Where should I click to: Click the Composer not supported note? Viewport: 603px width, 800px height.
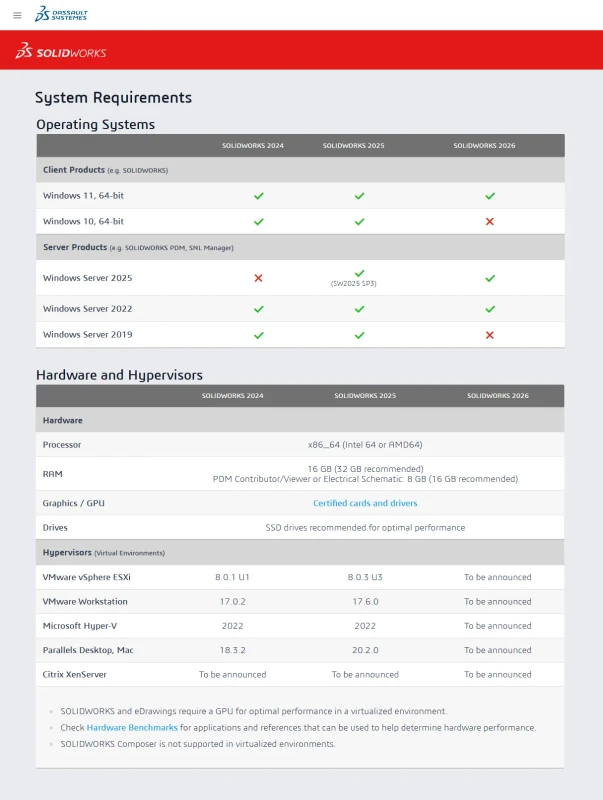click(x=198, y=744)
